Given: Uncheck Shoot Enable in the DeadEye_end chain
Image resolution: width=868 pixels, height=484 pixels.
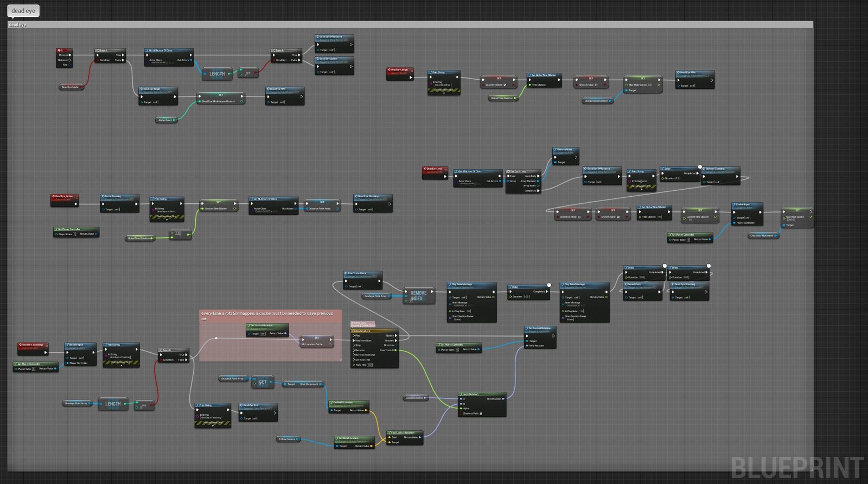Looking at the screenshot, I should tap(618, 217).
